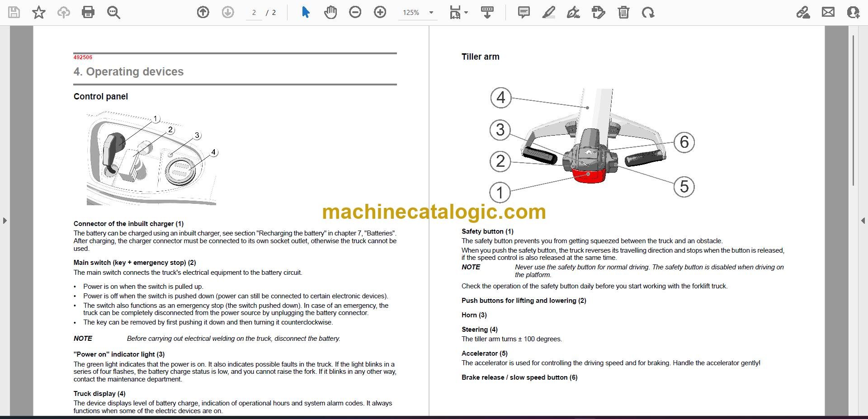The image size is (868, 419).
Task: Click 'Brake release / slow speed button (6)'
Action: (519, 377)
